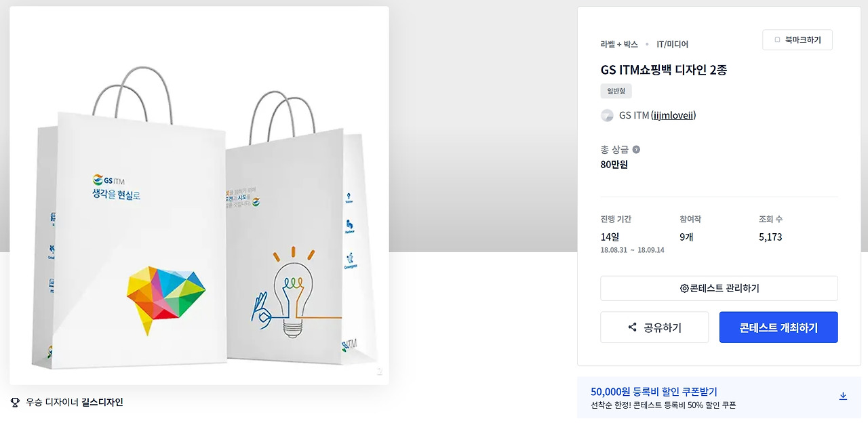
Task: Open 콘테스트 관리하기 management button
Action: (x=719, y=288)
